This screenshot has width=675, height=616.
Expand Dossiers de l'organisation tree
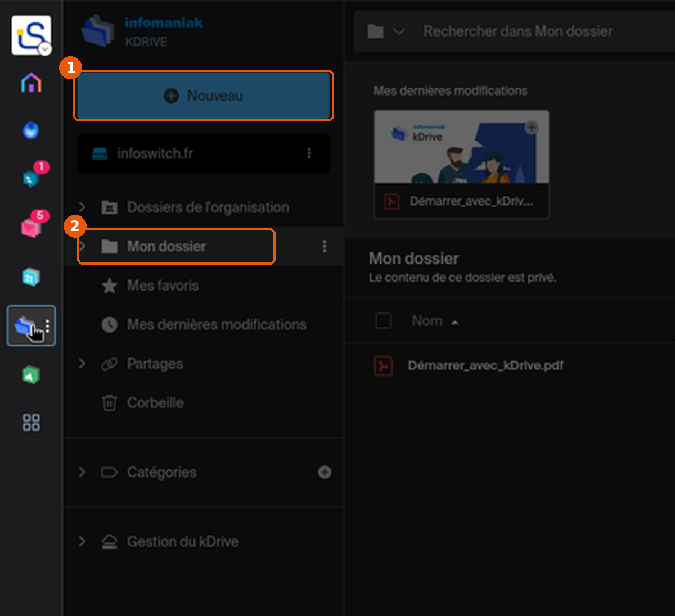coord(82,207)
